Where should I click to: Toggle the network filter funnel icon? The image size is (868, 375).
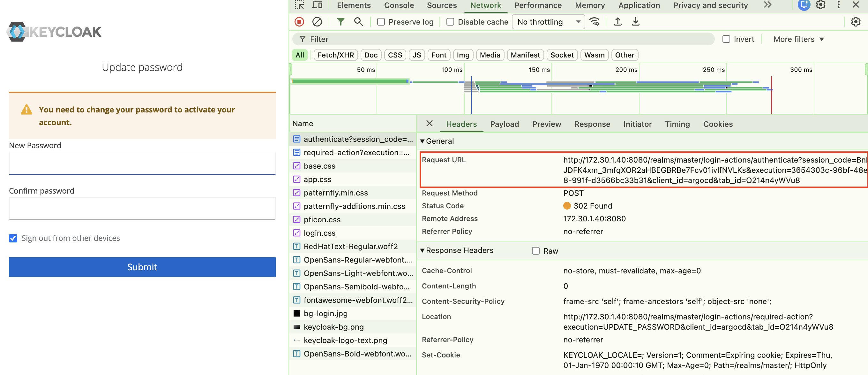tap(341, 22)
